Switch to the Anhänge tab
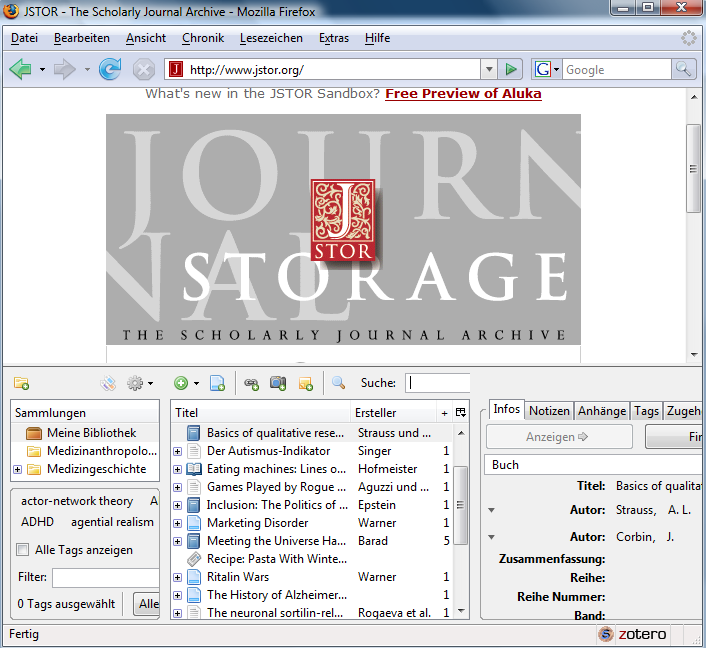 point(602,411)
